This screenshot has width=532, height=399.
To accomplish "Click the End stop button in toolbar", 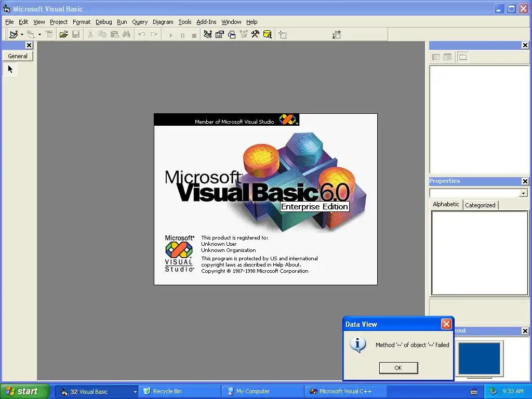I will pyautogui.click(x=194, y=35).
